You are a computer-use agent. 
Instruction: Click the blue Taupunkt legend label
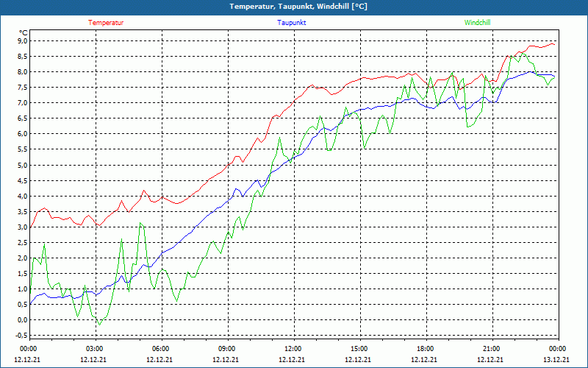(x=292, y=23)
